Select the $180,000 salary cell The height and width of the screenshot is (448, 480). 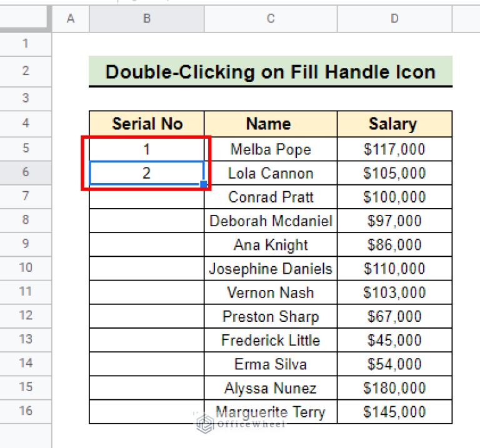tap(394, 388)
